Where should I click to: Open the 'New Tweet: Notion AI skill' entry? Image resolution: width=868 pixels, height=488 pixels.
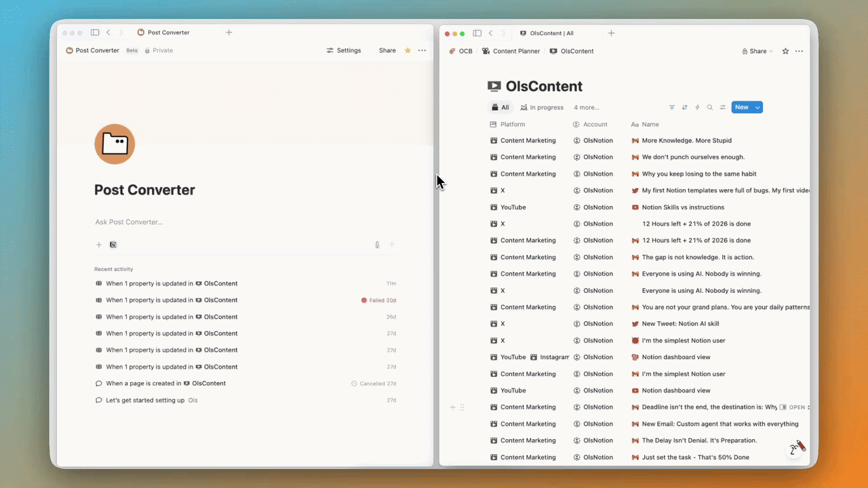[x=680, y=324]
